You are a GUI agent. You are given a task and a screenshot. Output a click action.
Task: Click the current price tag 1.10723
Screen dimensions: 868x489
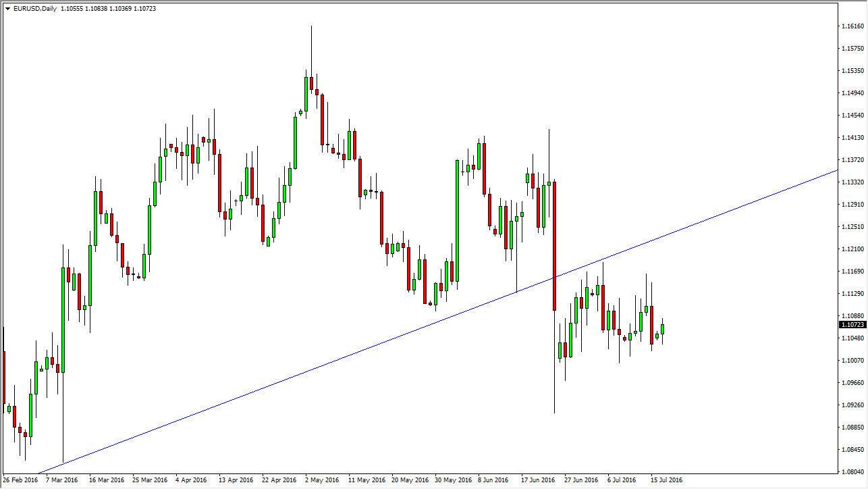tap(852, 325)
